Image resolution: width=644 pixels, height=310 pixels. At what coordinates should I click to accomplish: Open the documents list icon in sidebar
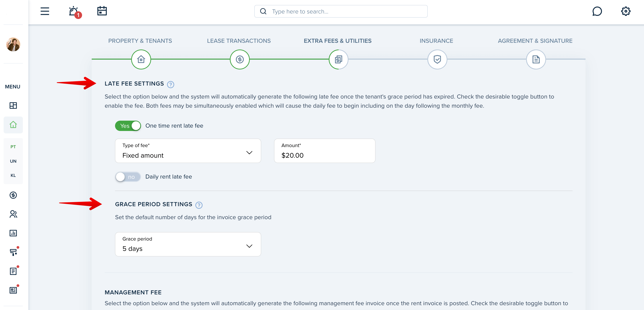click(14, 271)
